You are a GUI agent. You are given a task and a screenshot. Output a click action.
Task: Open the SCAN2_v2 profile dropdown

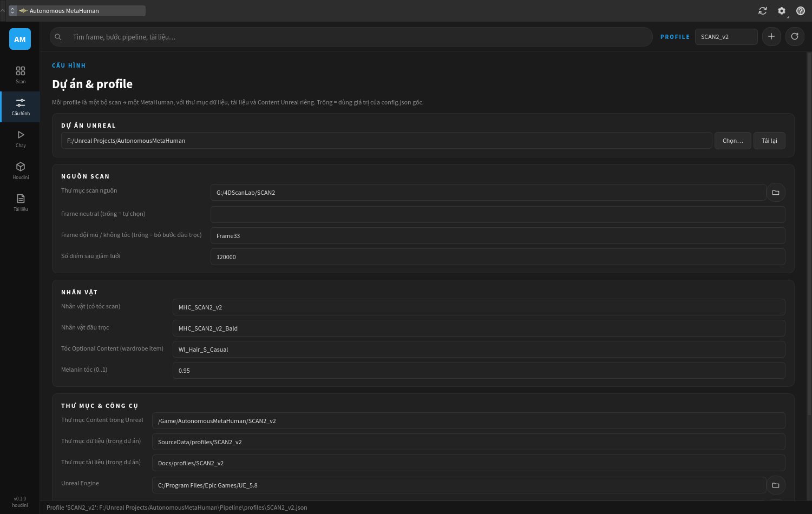pyautogui.click(x=726, y=37)
